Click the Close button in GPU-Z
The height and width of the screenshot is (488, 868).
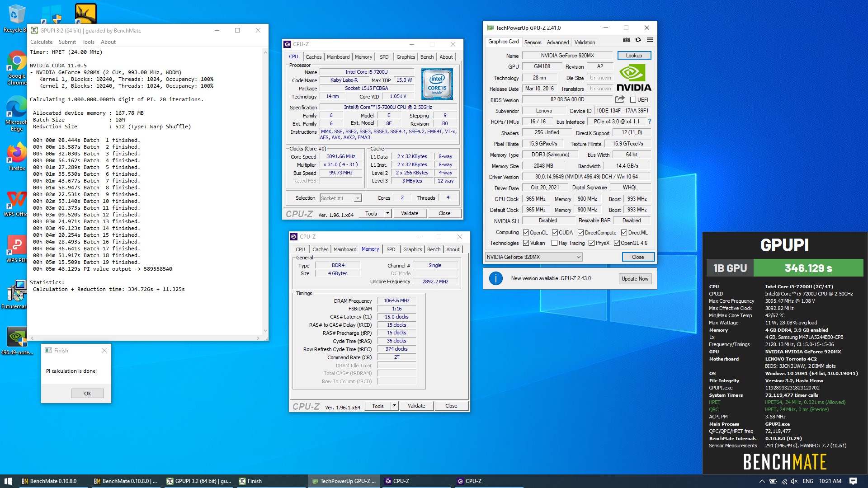pyautogui.click(x=638, y=257)
